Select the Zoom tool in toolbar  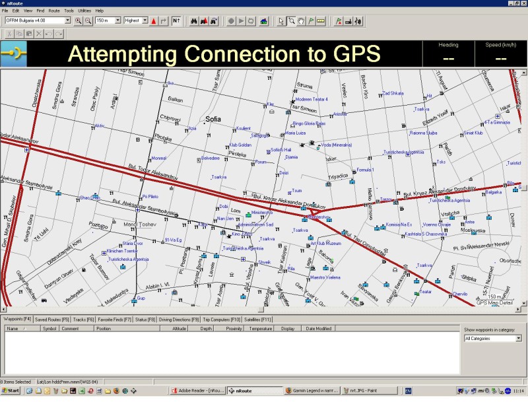(291, 21)
